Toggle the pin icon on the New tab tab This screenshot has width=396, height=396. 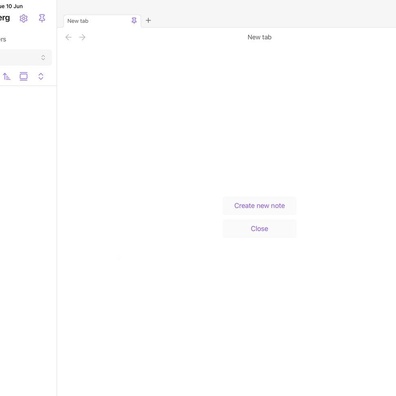(134, 20)
